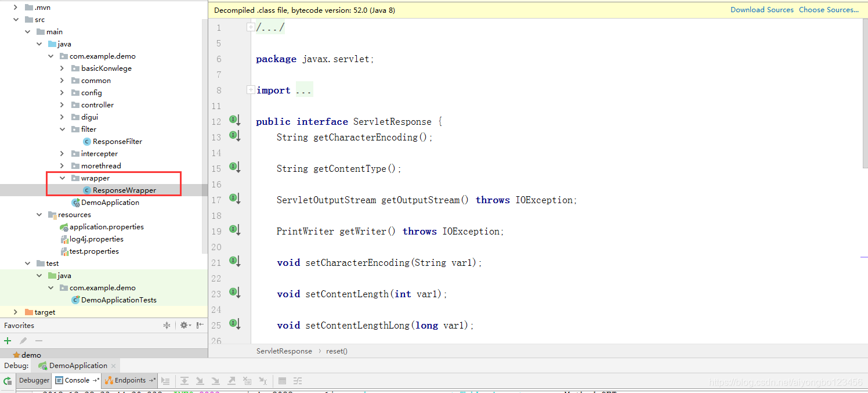Click Choose Sources link
This screenshot has height=393, width=868.
click(x=829, y=10)
